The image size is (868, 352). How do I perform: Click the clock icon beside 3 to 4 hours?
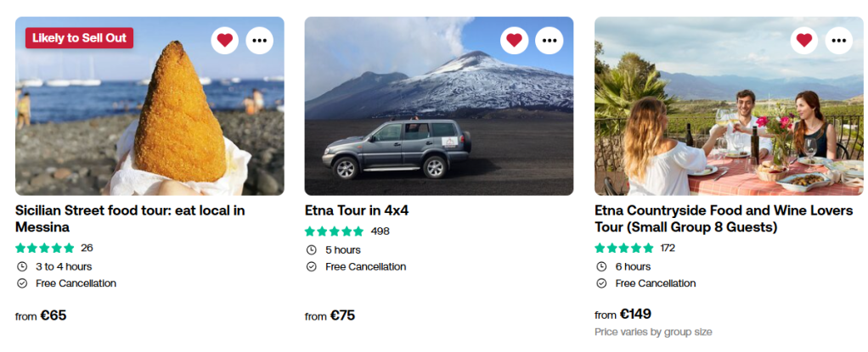coord(21,266)
